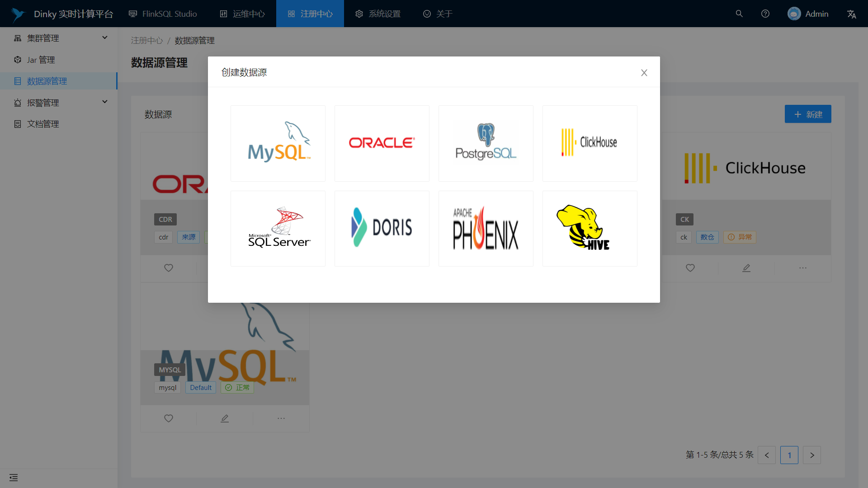Select SQL Server data source type
Screen dimensions: 868x488
pyautogui.click(x=278, y=228)
